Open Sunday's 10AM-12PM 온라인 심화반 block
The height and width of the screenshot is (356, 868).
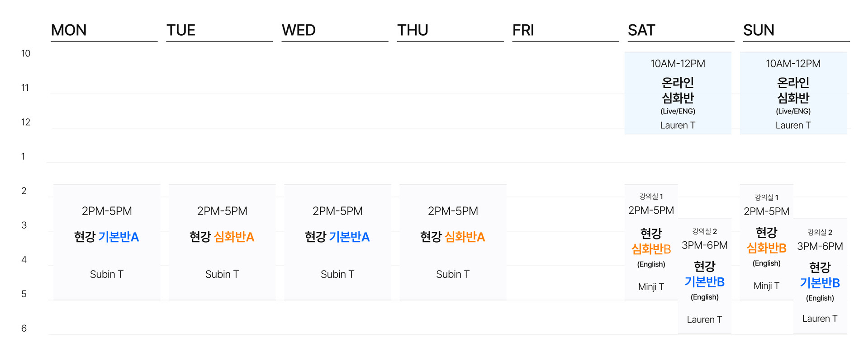793,93
